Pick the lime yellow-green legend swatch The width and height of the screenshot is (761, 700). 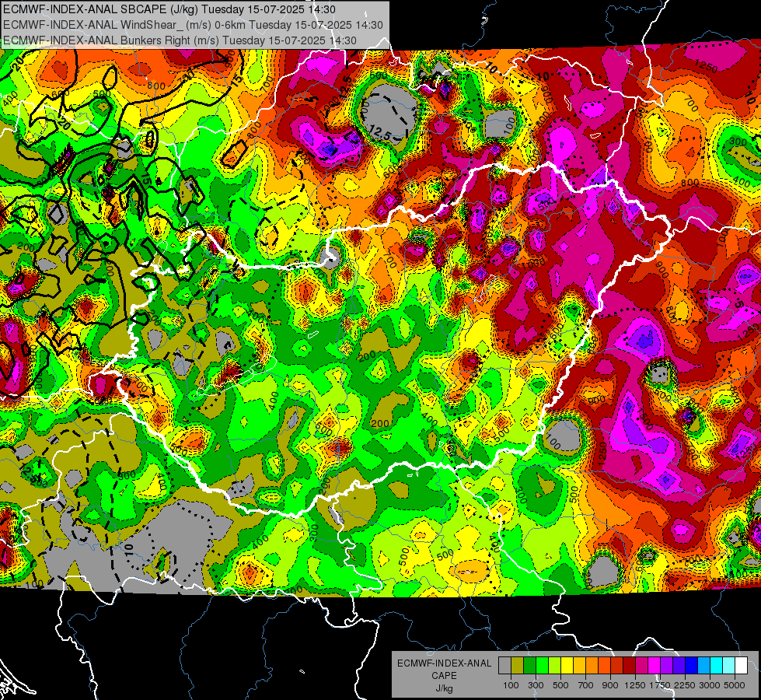coord(555,666)
